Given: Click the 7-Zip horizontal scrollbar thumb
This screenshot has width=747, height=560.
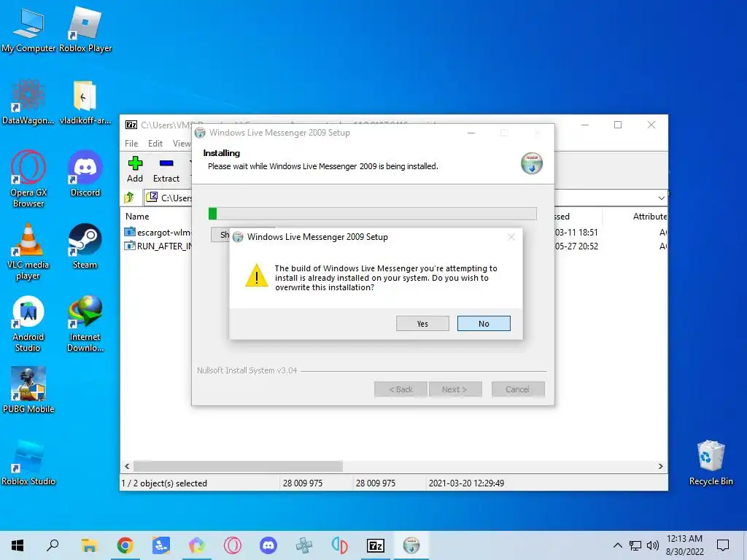Looking at the screenshot, I should [238, 466].
